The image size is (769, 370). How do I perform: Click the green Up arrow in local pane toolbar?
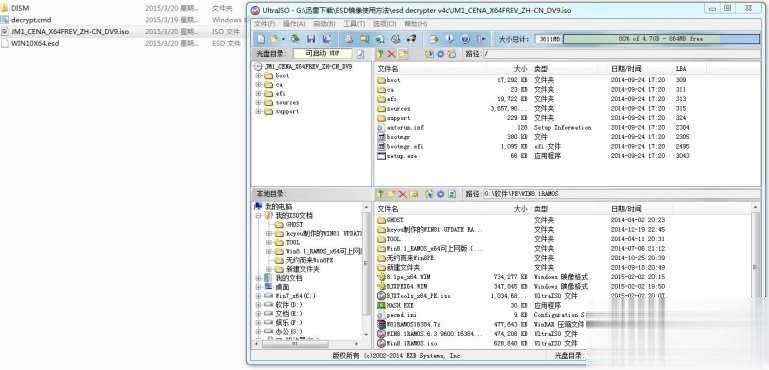[x=381, y=194]
